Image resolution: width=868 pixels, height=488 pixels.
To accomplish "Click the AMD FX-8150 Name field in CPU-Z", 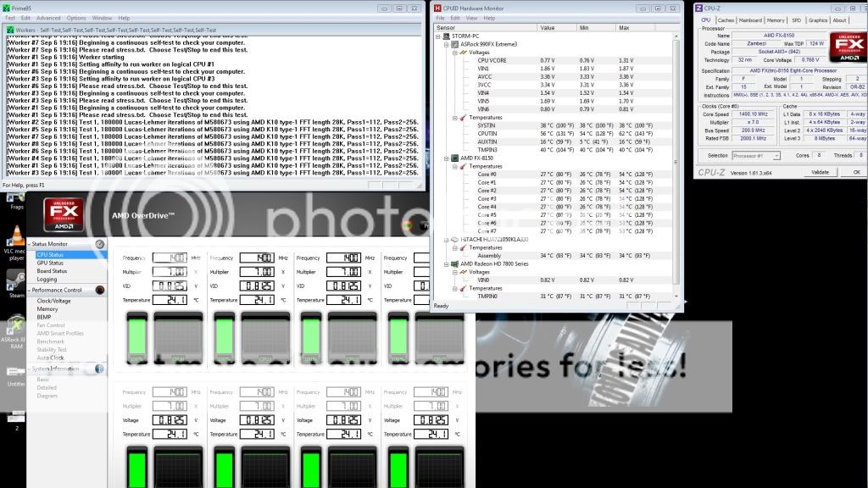I will [779, 36].
